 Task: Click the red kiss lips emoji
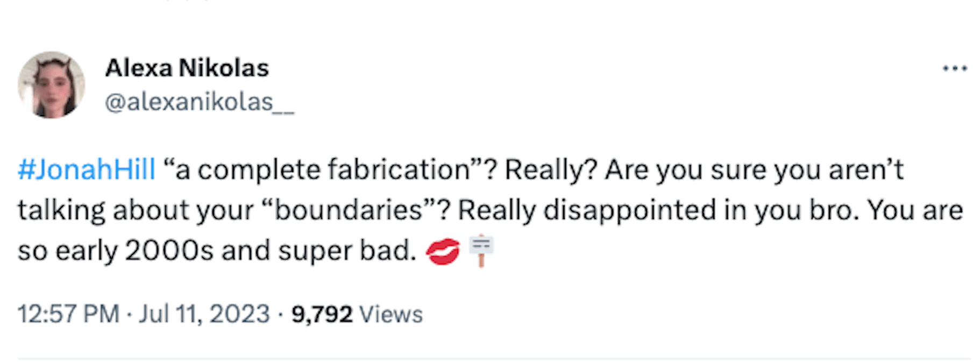point(443,251)
